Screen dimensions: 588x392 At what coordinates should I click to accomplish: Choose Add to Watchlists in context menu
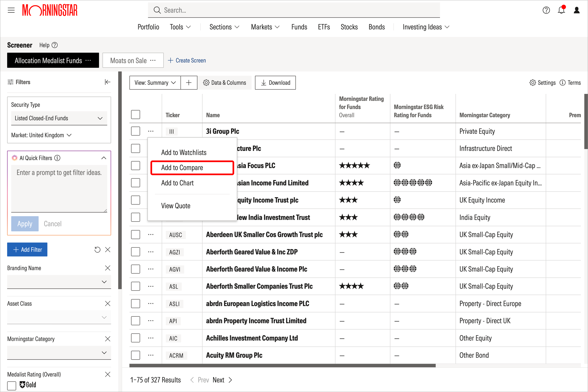point(184,153)
